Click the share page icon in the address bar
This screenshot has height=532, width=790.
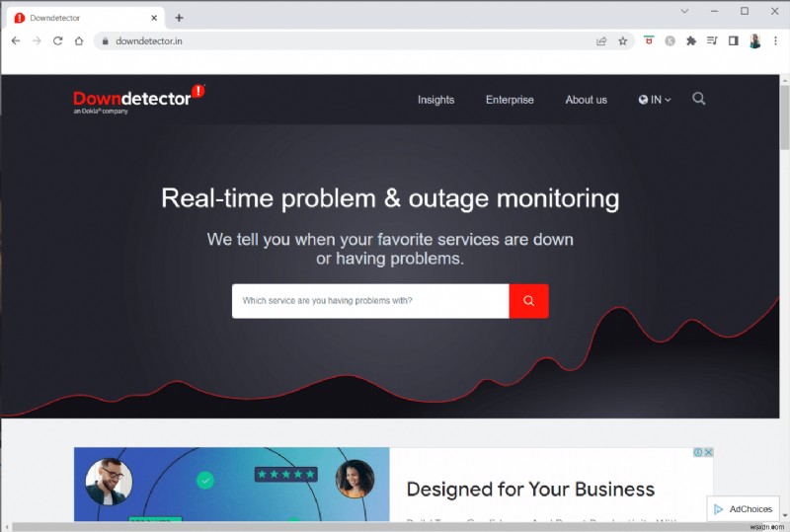point(601,41)
